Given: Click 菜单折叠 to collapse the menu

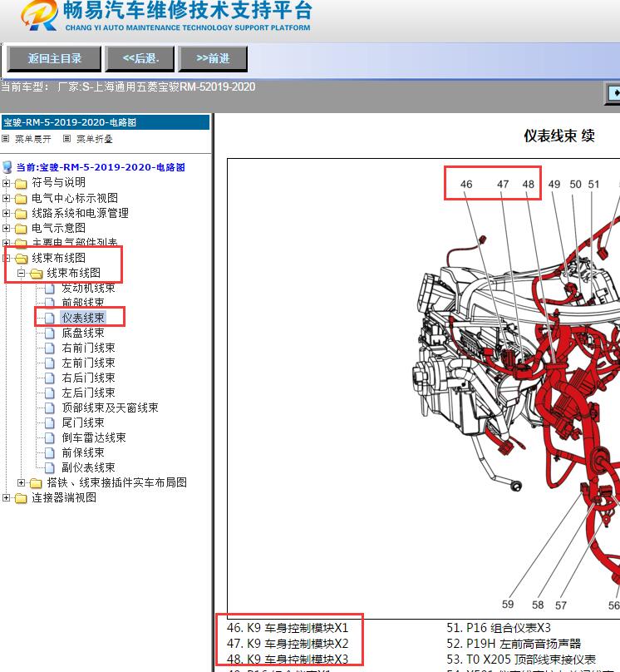Looking at the screenshot, I should point(94,139).
